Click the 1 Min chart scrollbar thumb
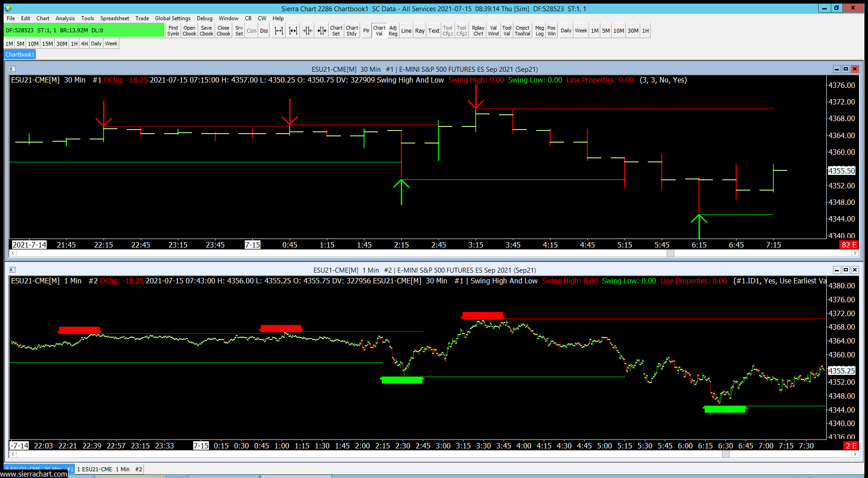 point(725,454)
